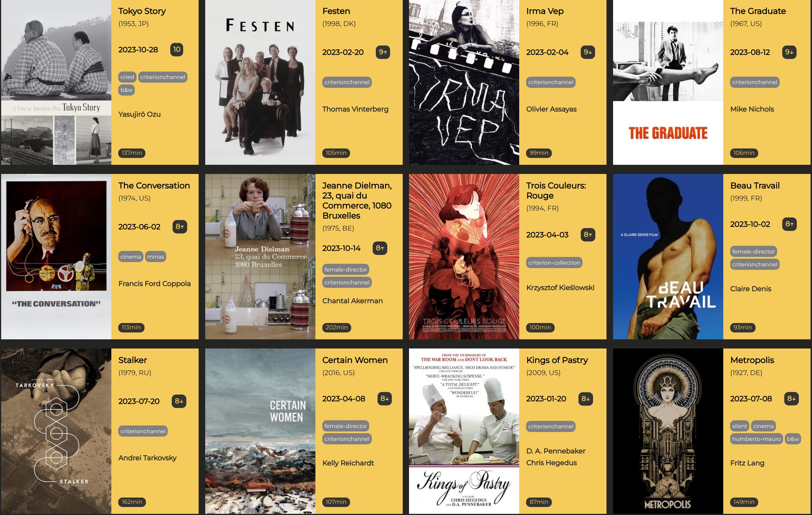Click the rating 10 badge on Tokyo Story

tap(176, 49)
